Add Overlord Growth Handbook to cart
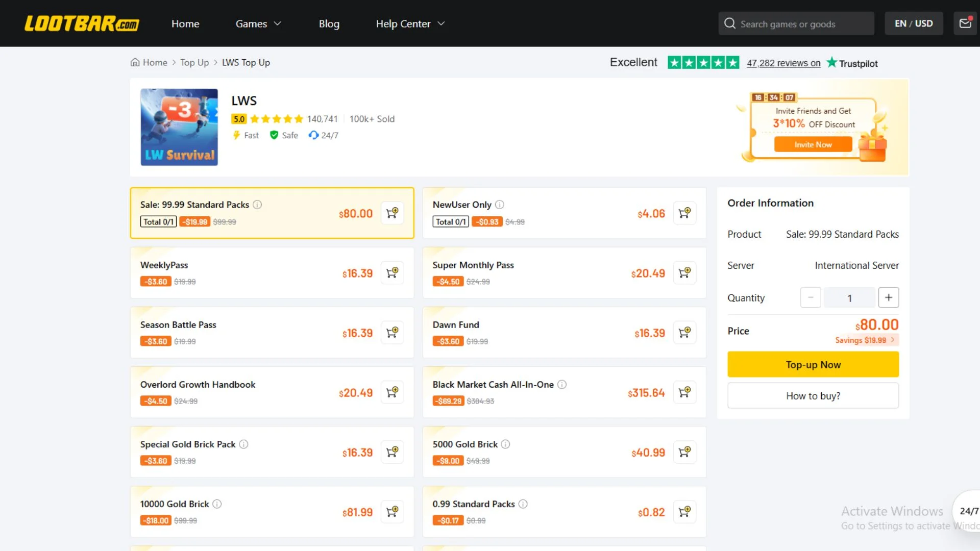This screenshot has height=551, width=980. click(392, 392)
